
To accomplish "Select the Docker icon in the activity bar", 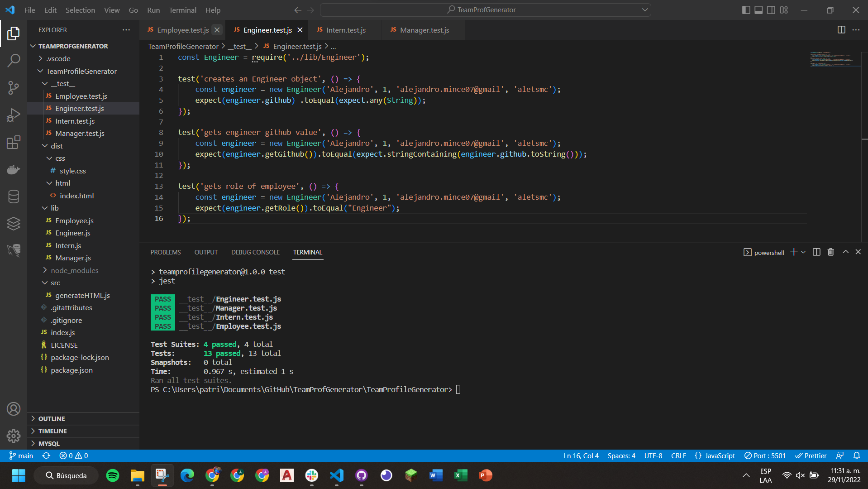I will pos(14,169).
